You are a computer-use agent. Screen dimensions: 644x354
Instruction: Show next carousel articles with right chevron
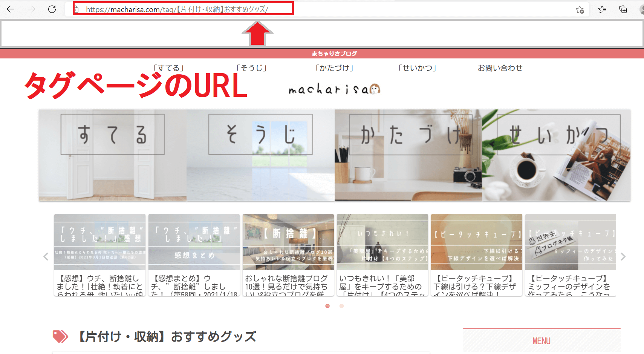pyautogui.click(x=623, y=257)
